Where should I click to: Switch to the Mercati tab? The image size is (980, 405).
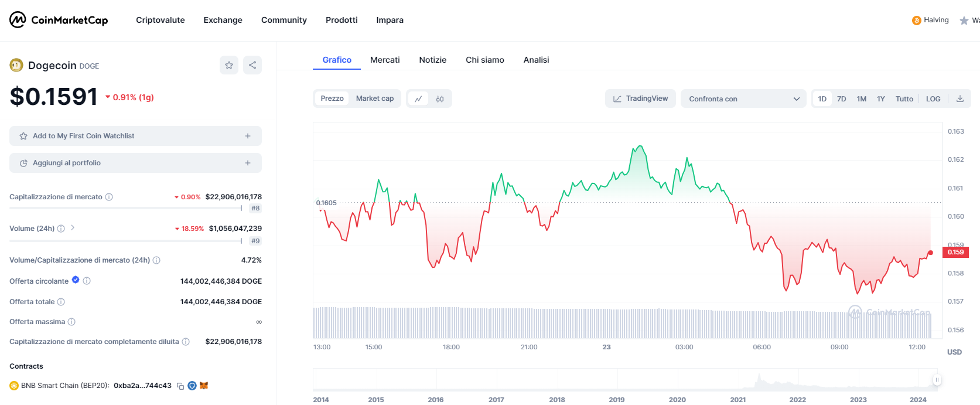click(x=385, y=60)
